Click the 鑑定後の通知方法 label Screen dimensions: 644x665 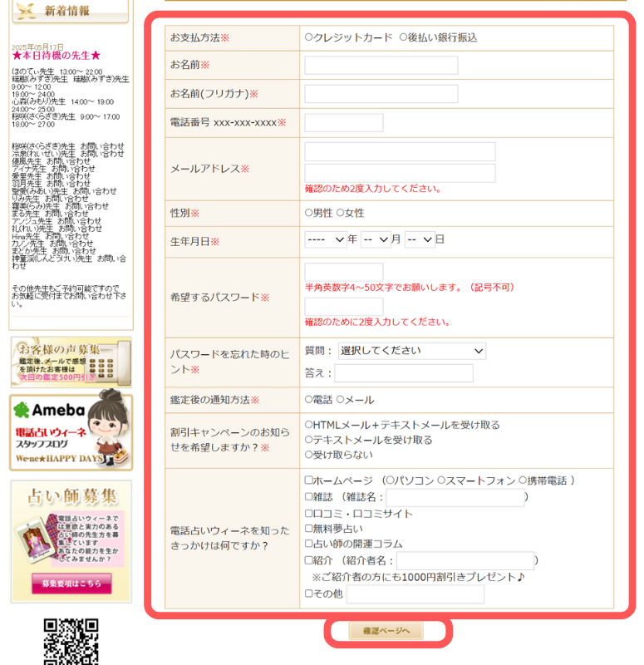210,400
